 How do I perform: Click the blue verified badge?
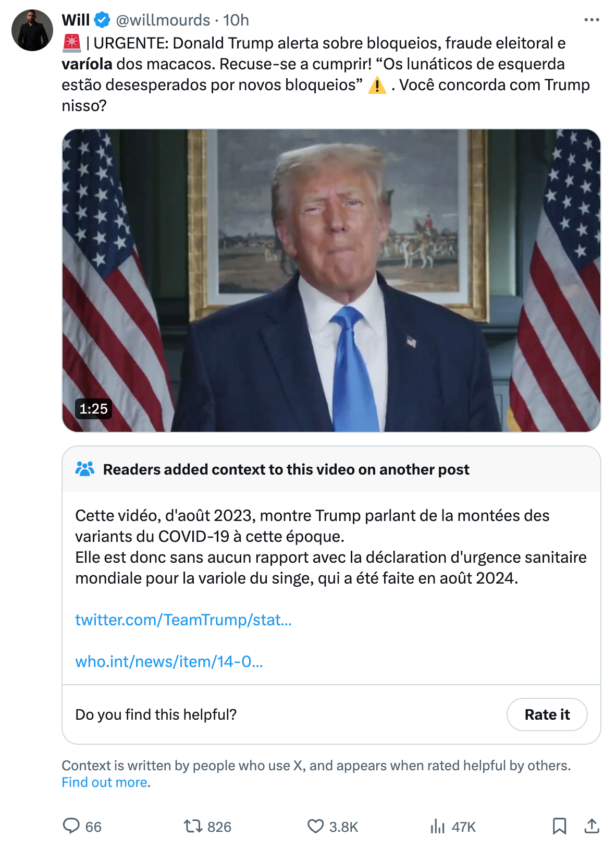click(x=102, y=20)
